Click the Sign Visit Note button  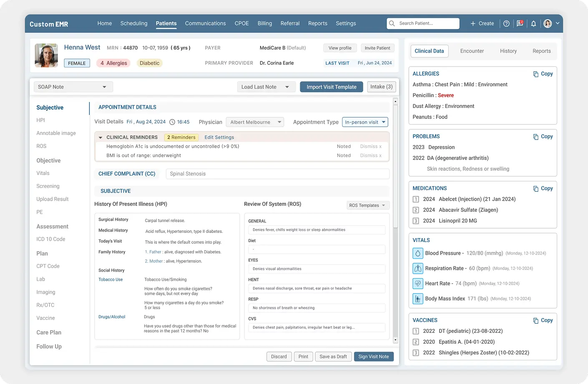click(374, 356)
